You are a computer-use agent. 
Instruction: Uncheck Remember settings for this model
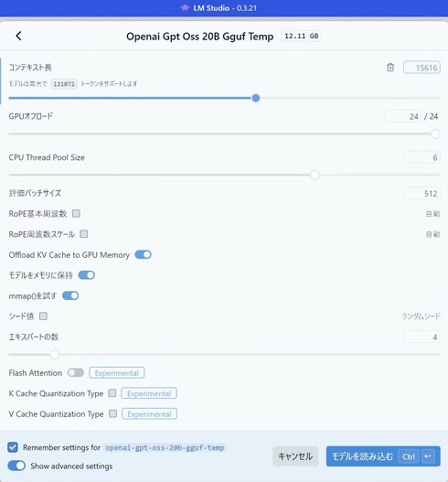click(x=13, y=447)
